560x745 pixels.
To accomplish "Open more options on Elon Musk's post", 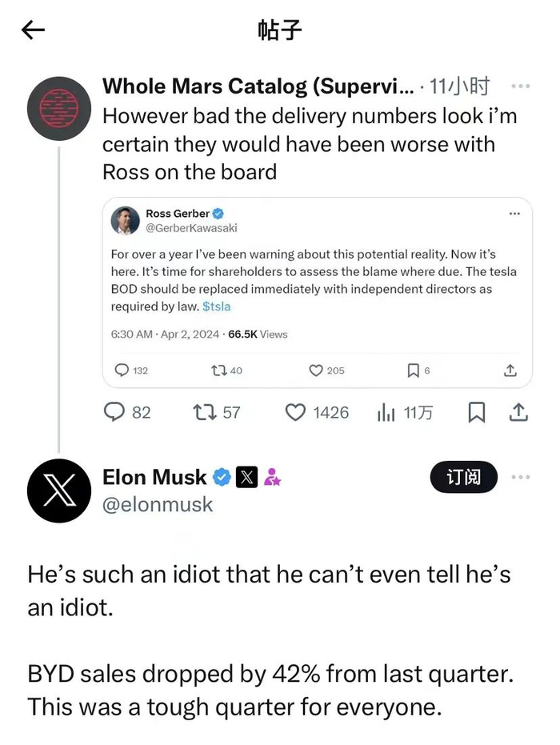I will click(x=520, y=478).
